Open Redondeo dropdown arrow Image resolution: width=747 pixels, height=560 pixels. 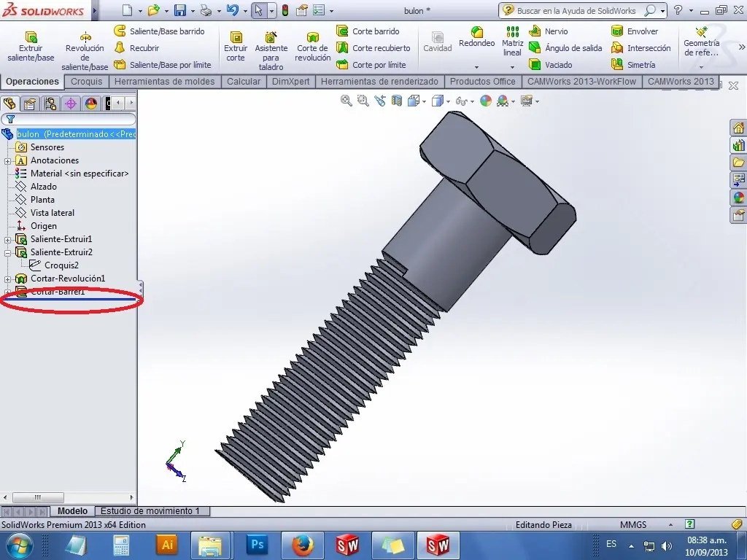point(476,67)
